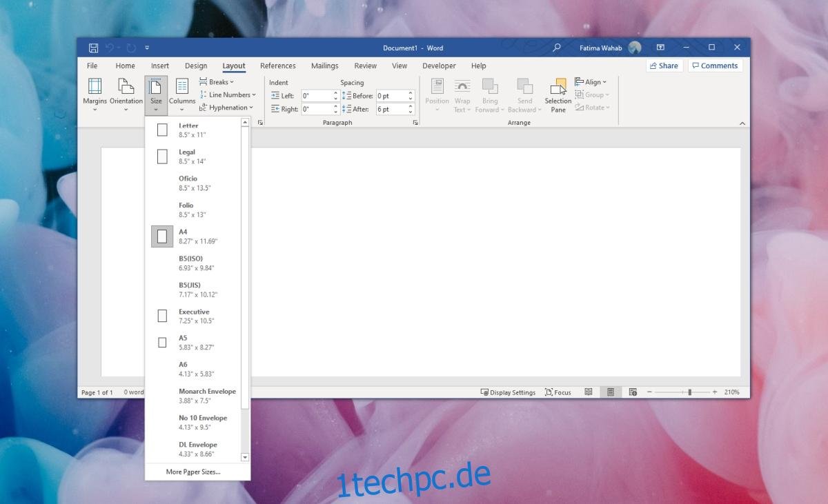Open the Margins button
828x504 pixels.
[x=95, y=94]
